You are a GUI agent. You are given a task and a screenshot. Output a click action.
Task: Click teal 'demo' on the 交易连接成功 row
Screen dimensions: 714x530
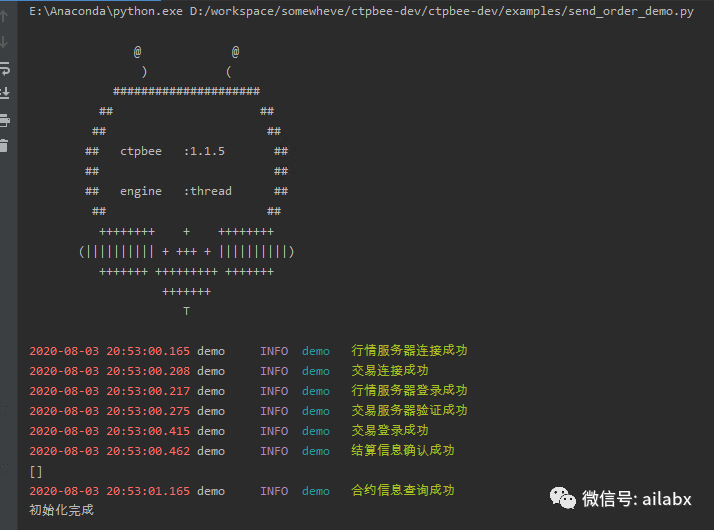[x=316, y=371]
